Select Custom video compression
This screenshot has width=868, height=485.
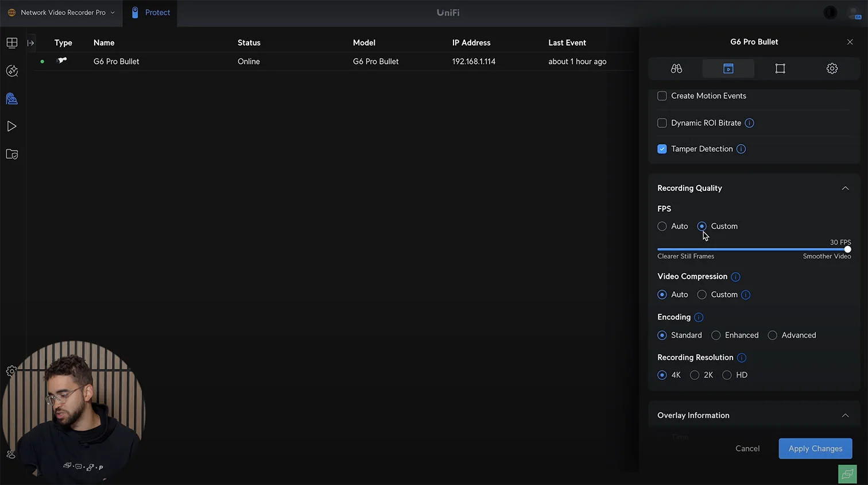point(702,295)
